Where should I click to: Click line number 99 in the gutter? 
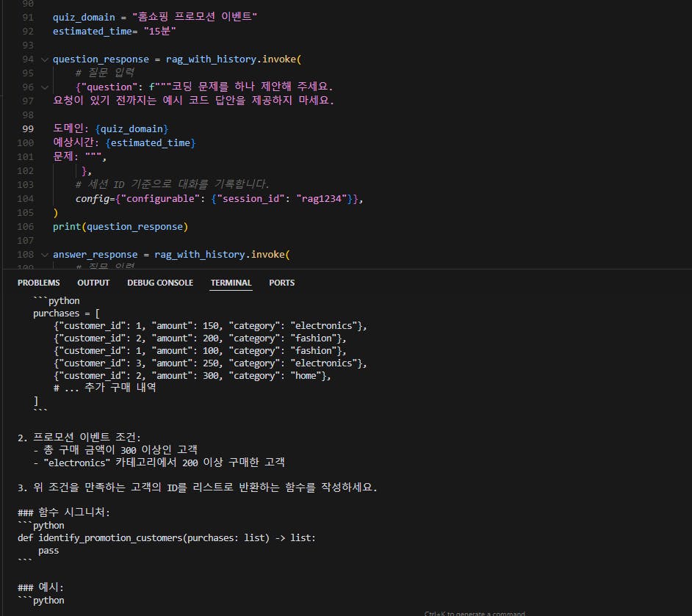(28, 128)
